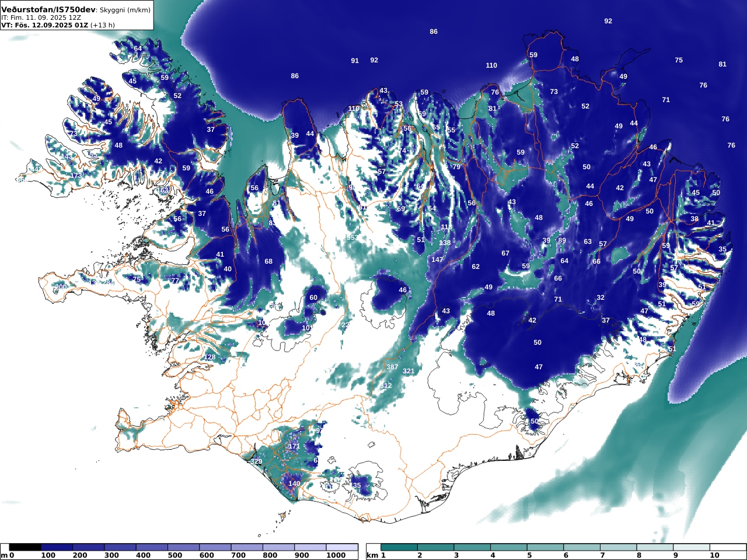The image size is (747, 560).
Task: Click the 'IT: Fim. 11. 09. 2025 12Z' line
Action: coord(41,18)
